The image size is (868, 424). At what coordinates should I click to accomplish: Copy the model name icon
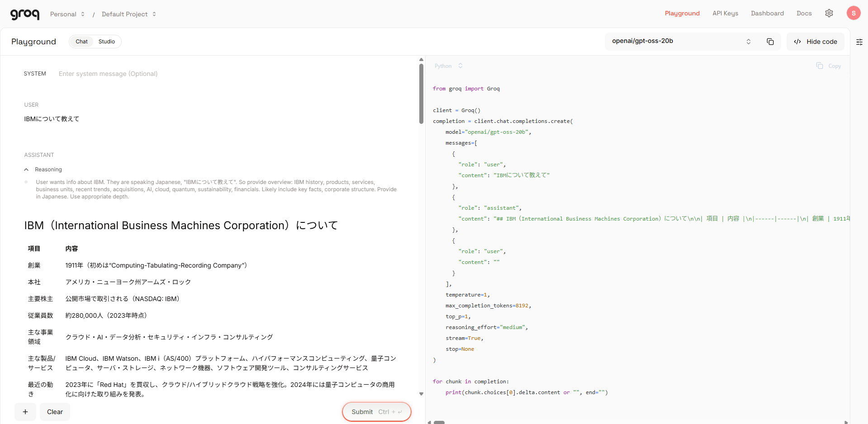770,42
